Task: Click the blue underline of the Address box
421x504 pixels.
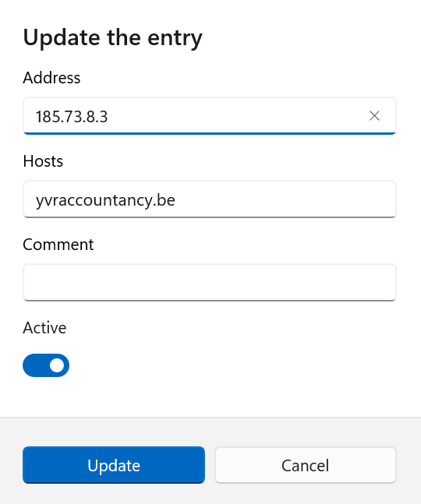Action: click(210, 133)
